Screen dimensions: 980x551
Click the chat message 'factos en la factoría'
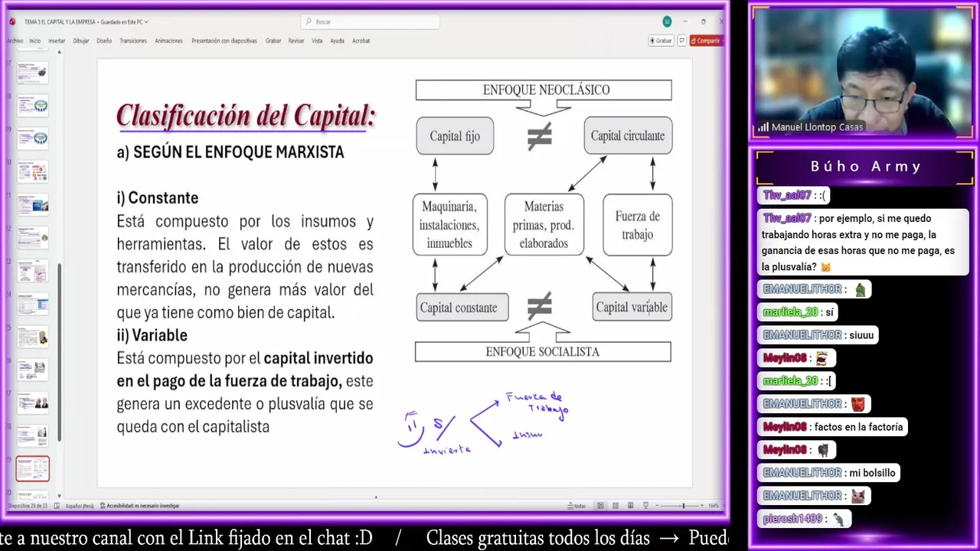click(x=858, y=427)
